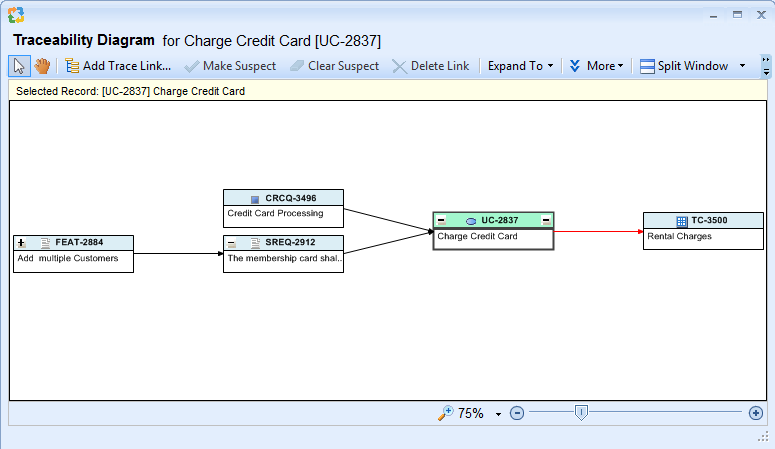The image size is (775, 449).
Task: Select the TC-3500 Rental Charges node
Action: click(703, 229)
